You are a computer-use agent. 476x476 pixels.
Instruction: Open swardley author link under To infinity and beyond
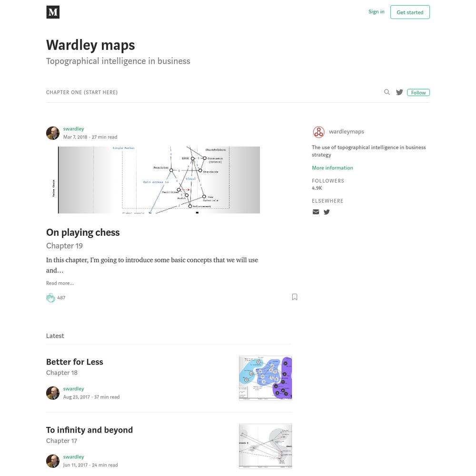[73, 456]
